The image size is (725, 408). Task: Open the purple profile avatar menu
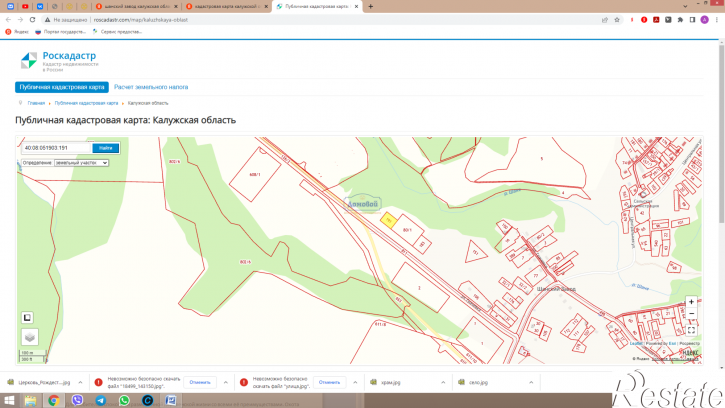pyautogui.click(x=704, y=20)
